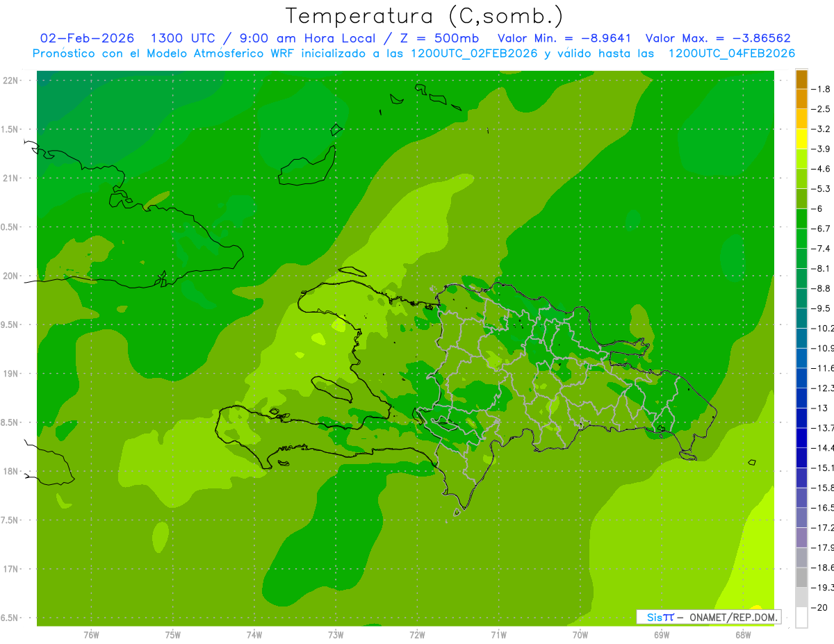Screen dimensions: 834x644
Task: Click the -12.3 color scale label
Action: coord(822,388)
